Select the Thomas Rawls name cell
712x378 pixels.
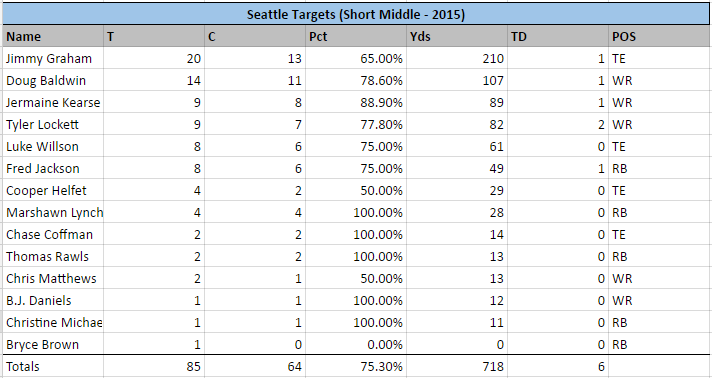pos(53,256)
